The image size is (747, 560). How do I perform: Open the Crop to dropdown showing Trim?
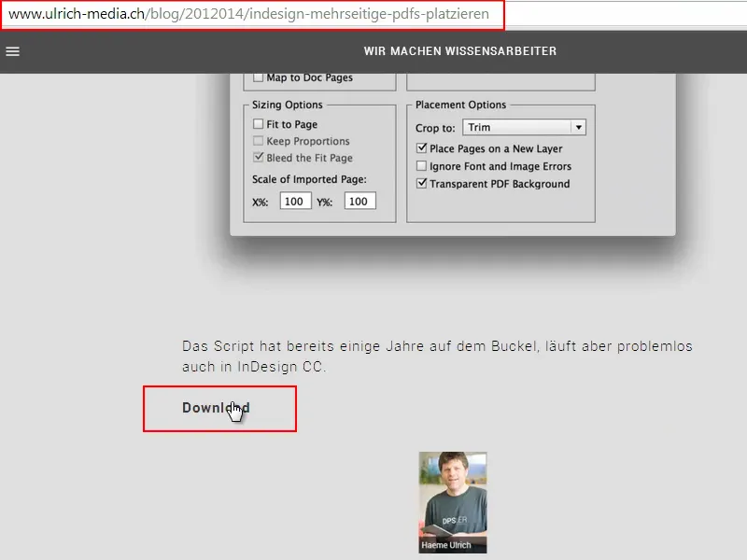pyautogui.click(x=524, y=127)
